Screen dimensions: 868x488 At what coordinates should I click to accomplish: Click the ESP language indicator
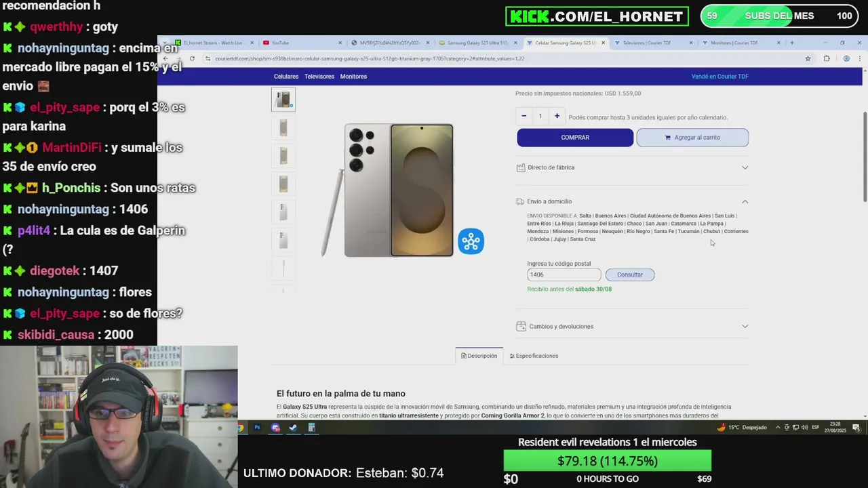point(816,428)
